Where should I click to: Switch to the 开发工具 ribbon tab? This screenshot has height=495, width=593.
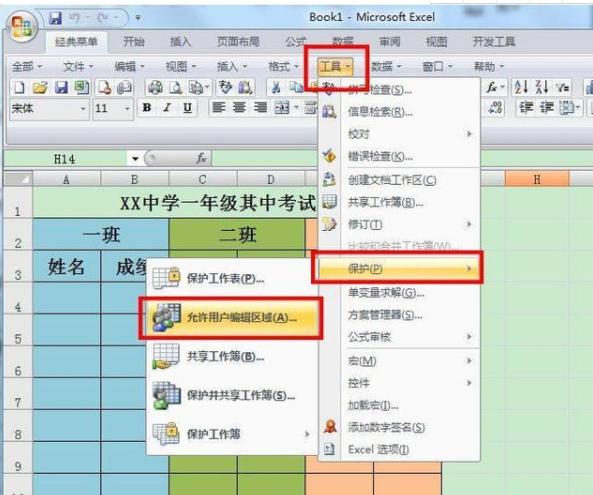point(494,42)
